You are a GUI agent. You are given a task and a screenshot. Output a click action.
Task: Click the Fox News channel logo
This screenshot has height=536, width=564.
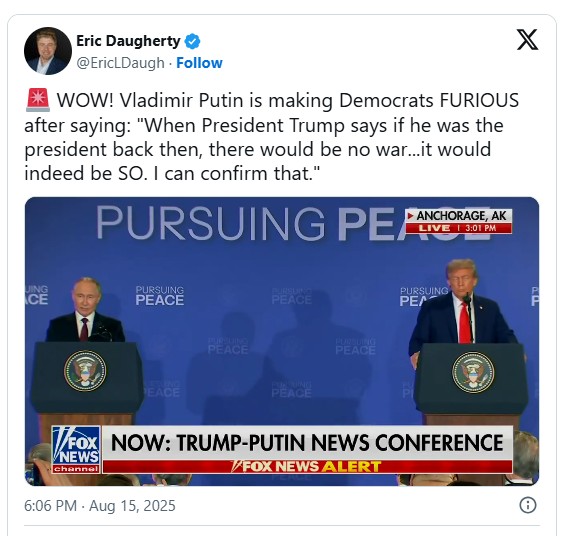pos(76,450)
